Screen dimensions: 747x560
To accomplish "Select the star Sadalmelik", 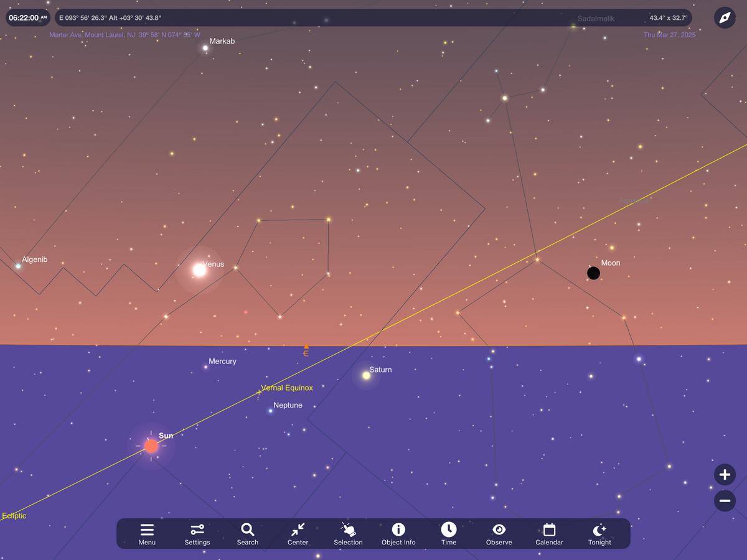I will pyautogui.click(x=573, y=26).
